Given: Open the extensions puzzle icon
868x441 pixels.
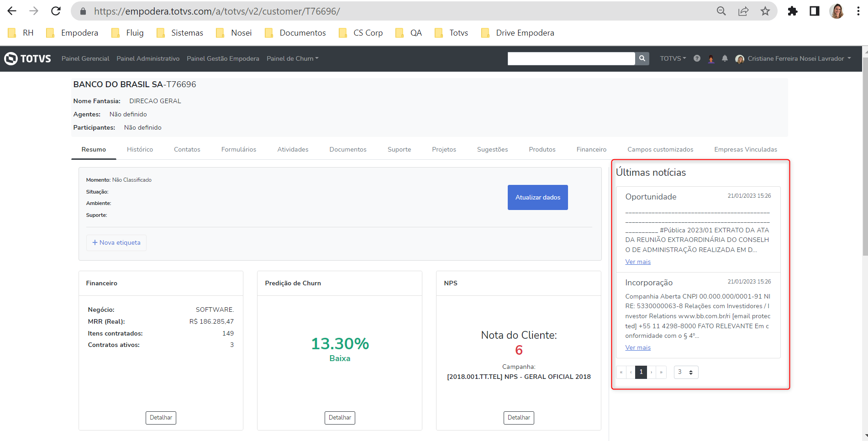Looking at the screenshot, I should (x=793, y=11).
